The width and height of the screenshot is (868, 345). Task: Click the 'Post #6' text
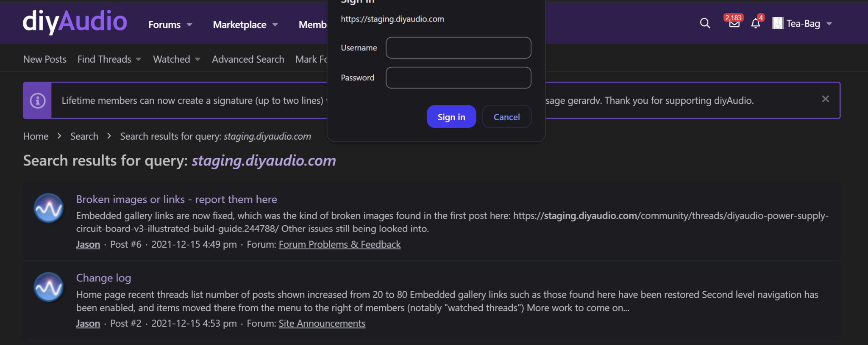pyautogui.click(x=126, y=245)
